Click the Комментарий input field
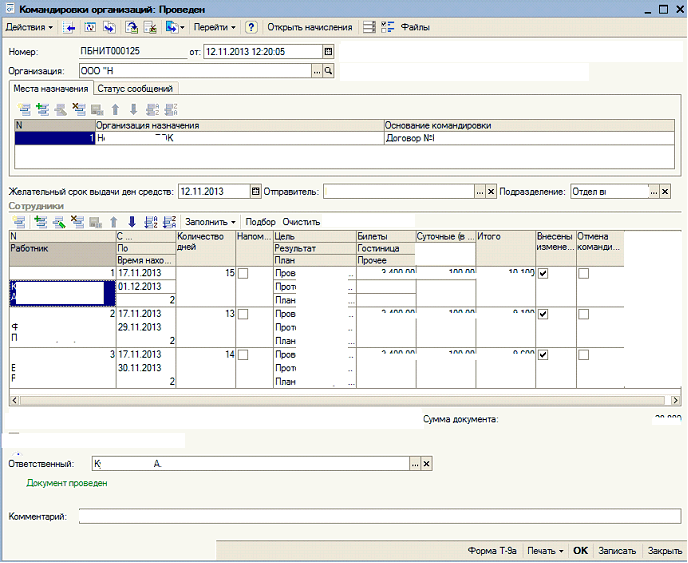The height and width of the screenshot is (563, 688). 380,516
